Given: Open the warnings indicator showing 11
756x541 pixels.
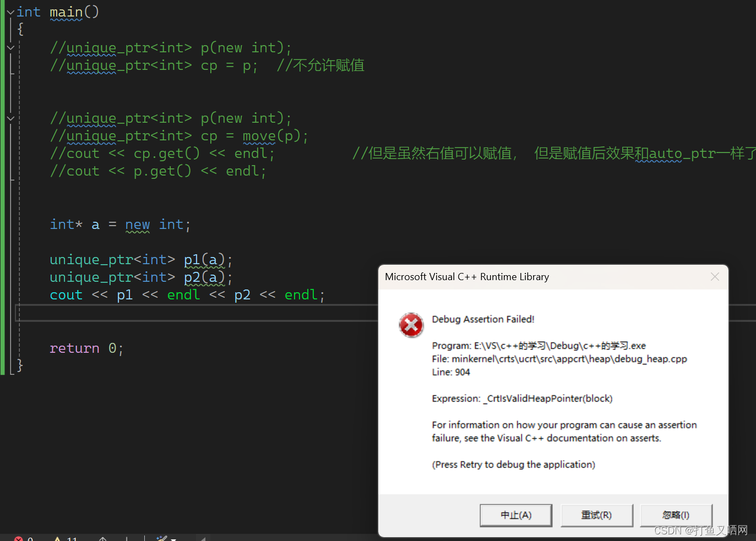Looking at the screenshot, I should coord(66,538).
